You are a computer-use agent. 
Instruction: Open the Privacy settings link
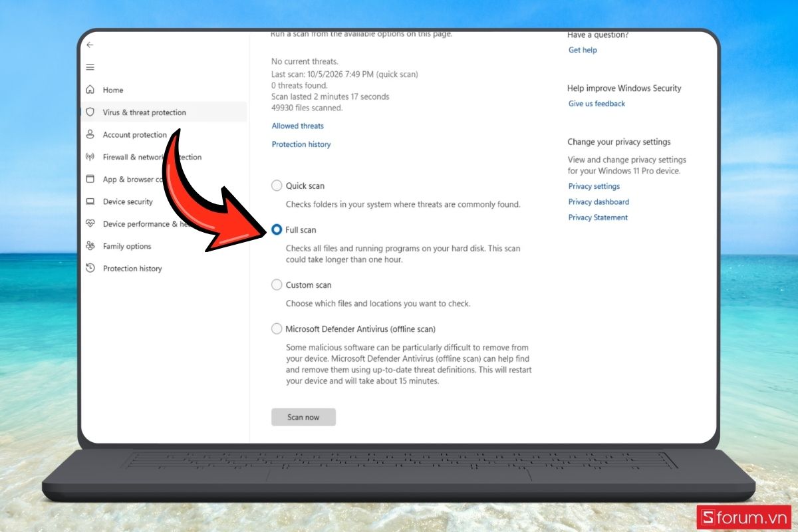[x=595, y=186]
